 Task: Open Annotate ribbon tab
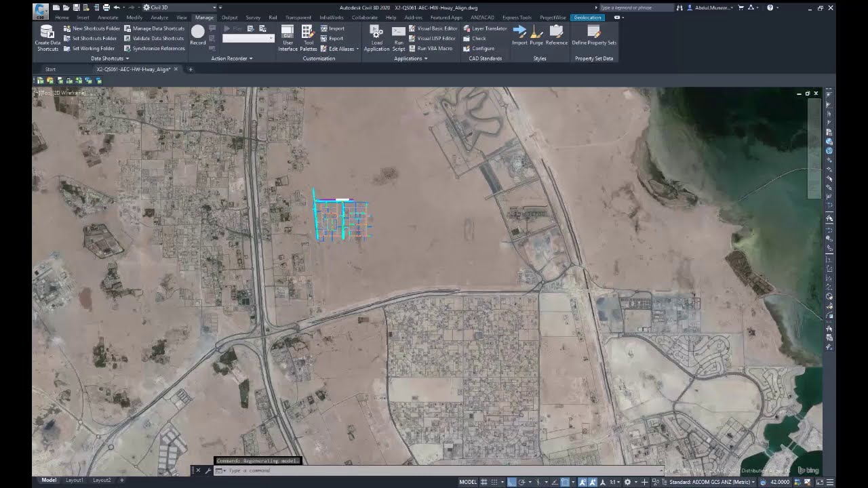pyautogui.click(x=108, y=18)
